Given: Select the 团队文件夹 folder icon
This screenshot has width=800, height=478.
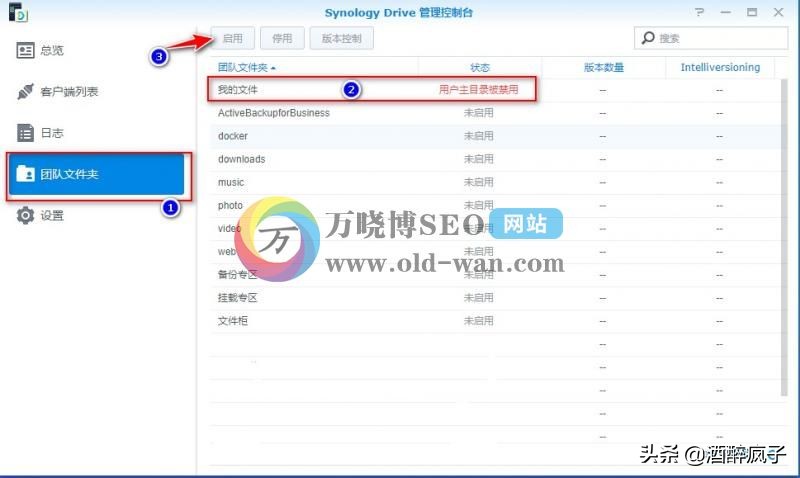Looking at the screenshot, I should point(25,174).
